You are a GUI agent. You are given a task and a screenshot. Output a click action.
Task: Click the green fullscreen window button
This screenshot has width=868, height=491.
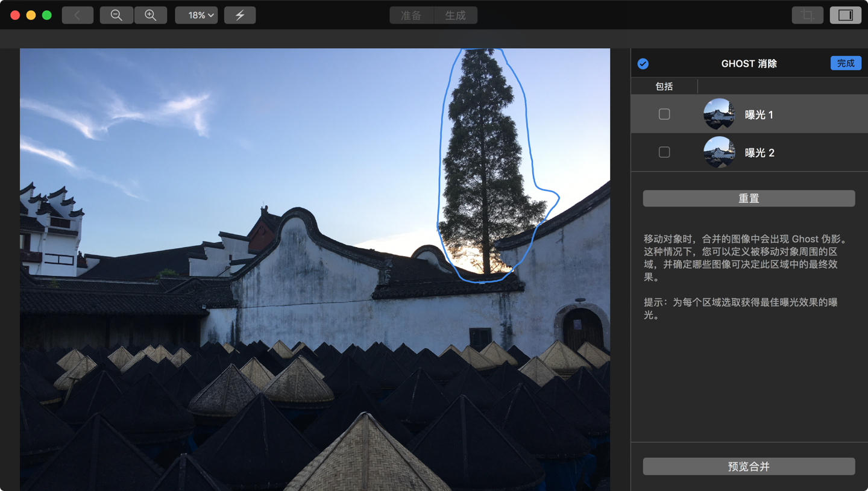pyautogui.click(x=47, y=15)
